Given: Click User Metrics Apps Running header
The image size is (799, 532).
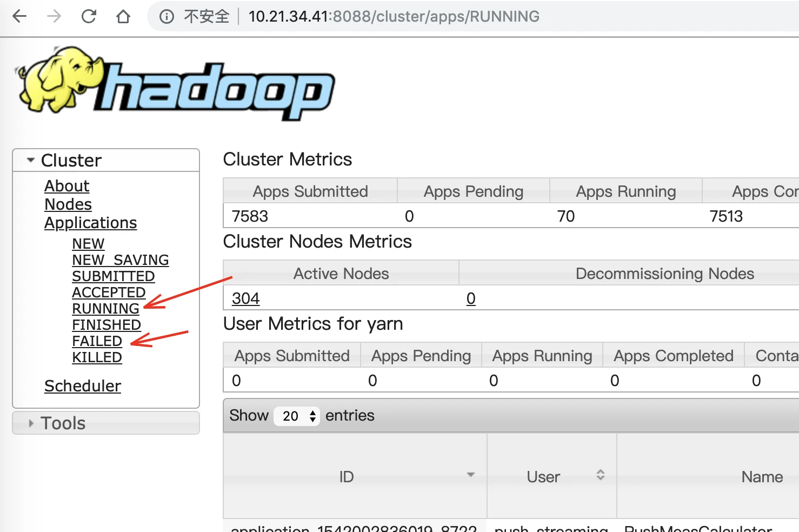Looking at the screenshot, I should [542, 356].
